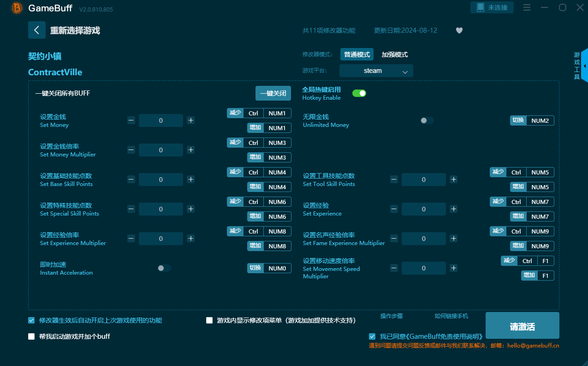Expand the 游戏工具 side panel arrow
The height and width of the screenshot is (366, 588).
(x=584, y=66)
